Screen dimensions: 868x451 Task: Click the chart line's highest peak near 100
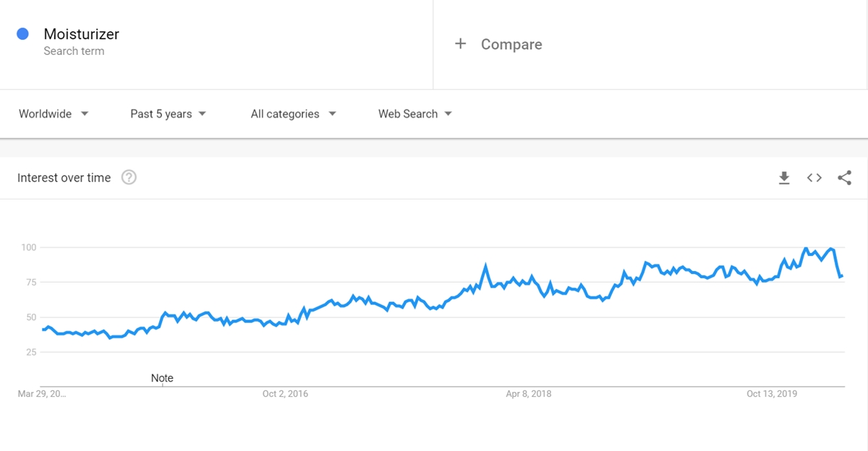tap(806, 249)
